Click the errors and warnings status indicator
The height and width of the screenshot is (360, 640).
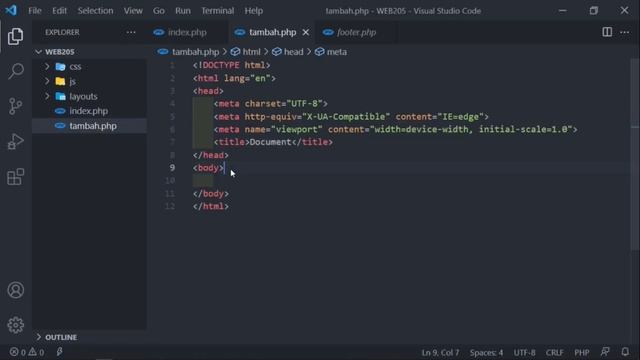tap(27, 352)
